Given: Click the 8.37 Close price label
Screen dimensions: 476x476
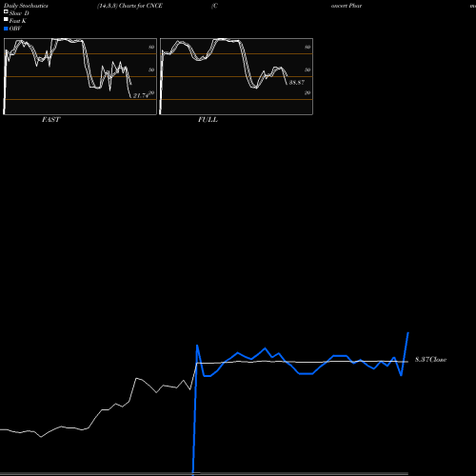Looking at the screenshot, I should click(430, 359).
